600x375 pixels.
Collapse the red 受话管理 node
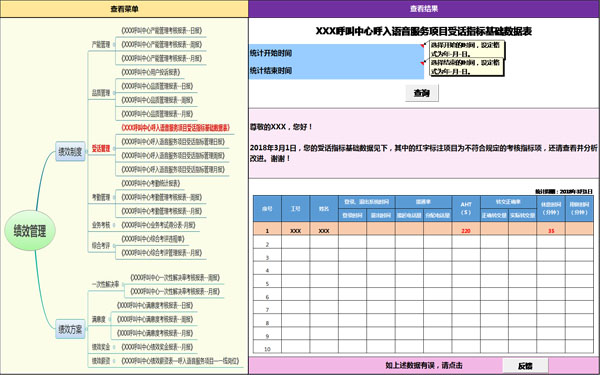(101, 148)
